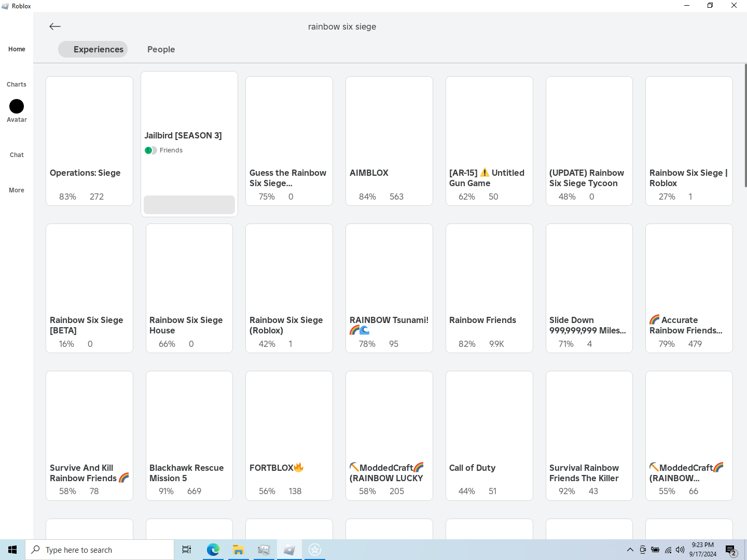Open Guess the Rainbow Six Siege game
Image resolution: width=747 pixels, height=560 pixels.
click(289, 141)
